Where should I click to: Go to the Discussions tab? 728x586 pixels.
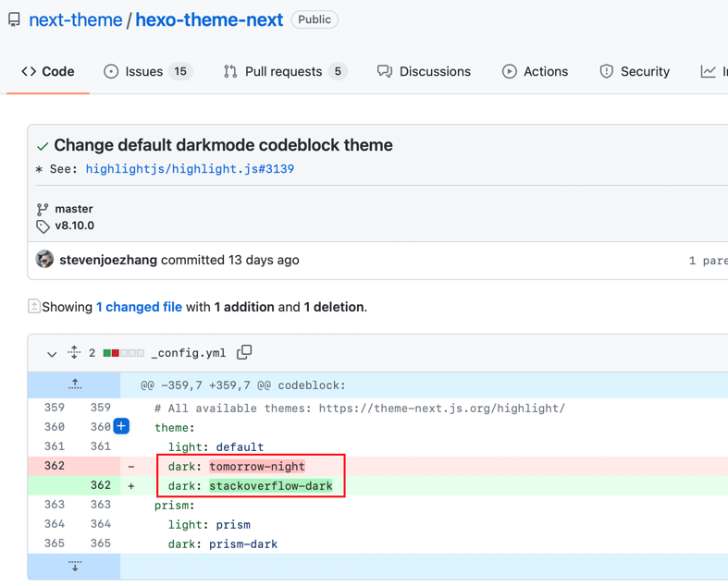coord(424,71)
